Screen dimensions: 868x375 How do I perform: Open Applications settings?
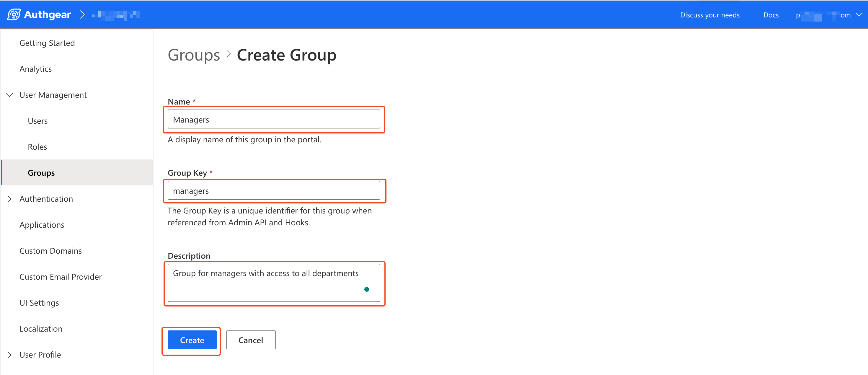[x=42, y=224]
